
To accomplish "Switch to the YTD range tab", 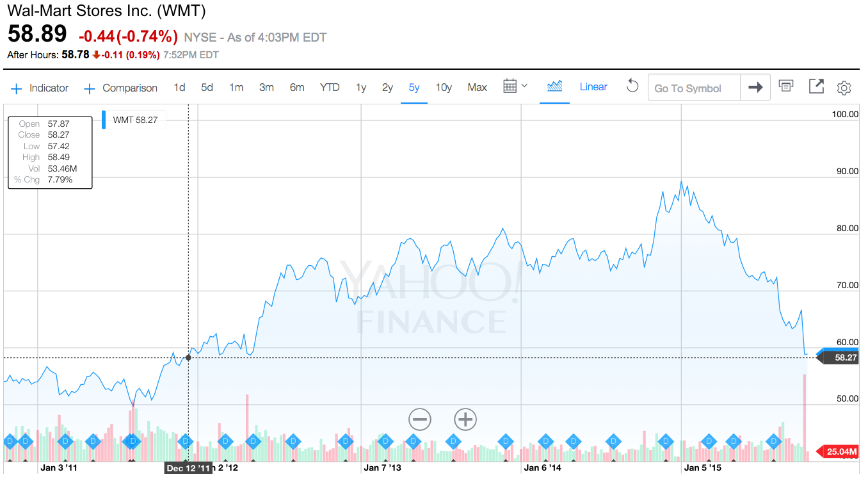I will click(x=330, y=88).
